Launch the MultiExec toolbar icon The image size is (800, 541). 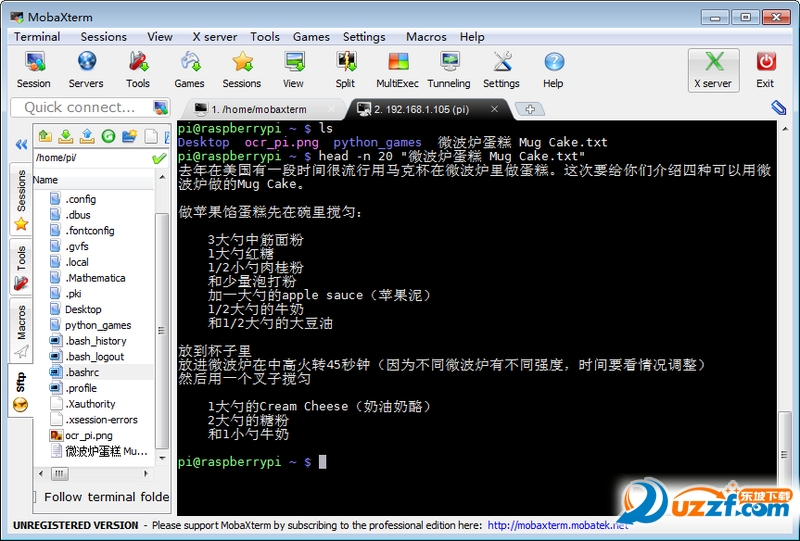(397, 70)
